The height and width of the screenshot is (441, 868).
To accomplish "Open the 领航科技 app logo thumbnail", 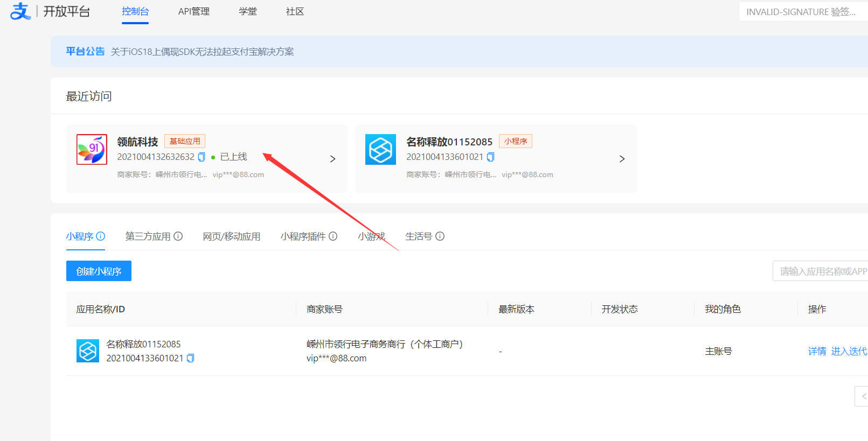I will tap(92, 149).
